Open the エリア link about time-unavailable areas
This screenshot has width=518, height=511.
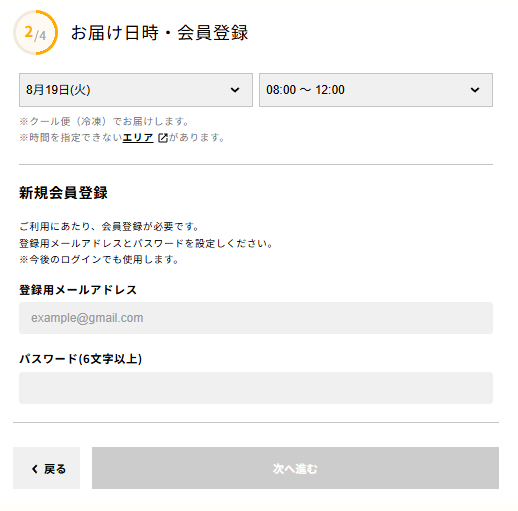point(138,138)
